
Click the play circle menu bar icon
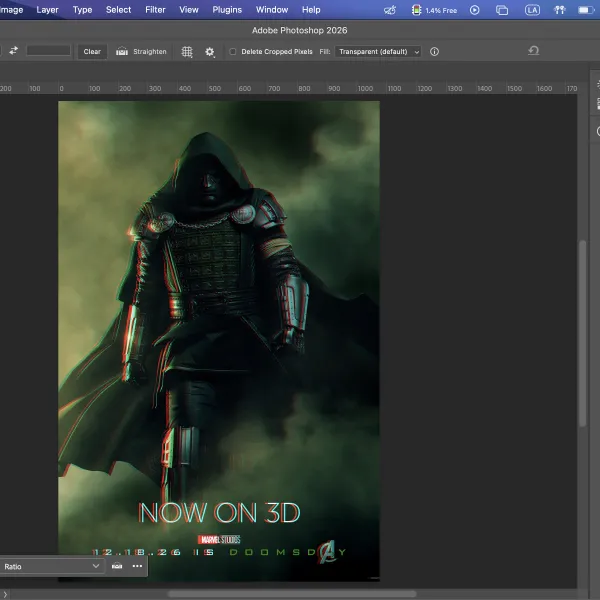[x=474, y=10]
